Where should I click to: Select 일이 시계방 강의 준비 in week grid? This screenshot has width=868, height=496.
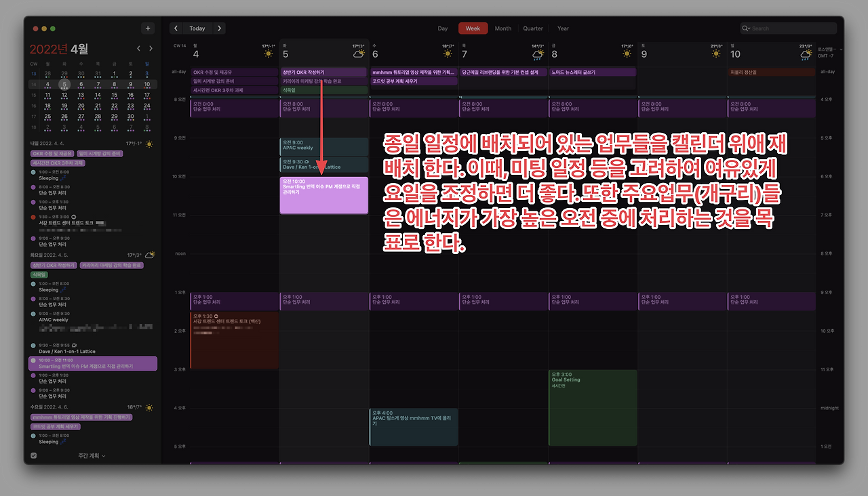click(234, 81)
